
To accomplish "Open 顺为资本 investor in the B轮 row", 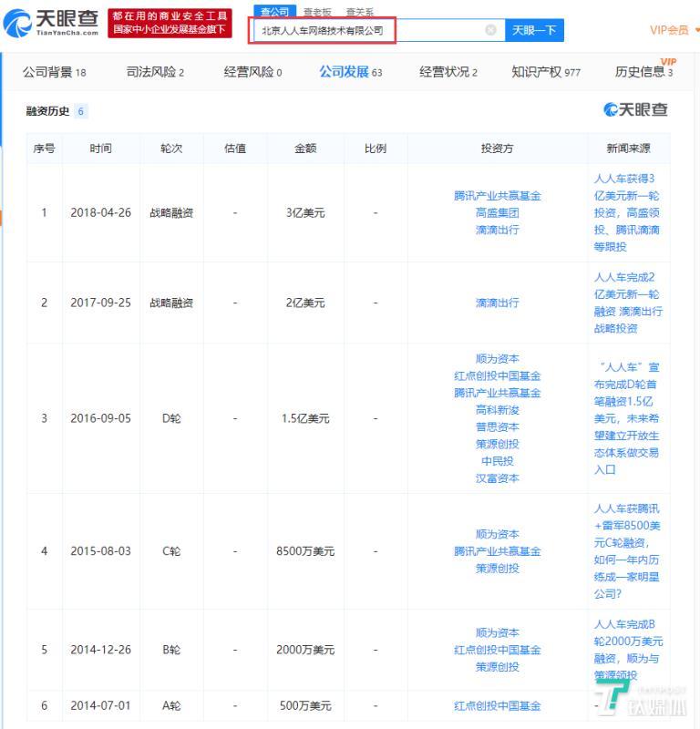I will coord(498,632).
